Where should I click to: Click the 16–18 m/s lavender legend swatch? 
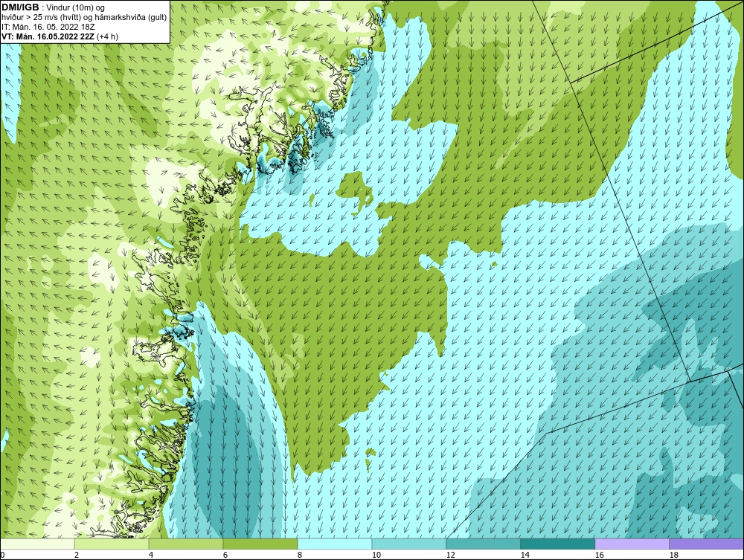(x=632, y=544)
